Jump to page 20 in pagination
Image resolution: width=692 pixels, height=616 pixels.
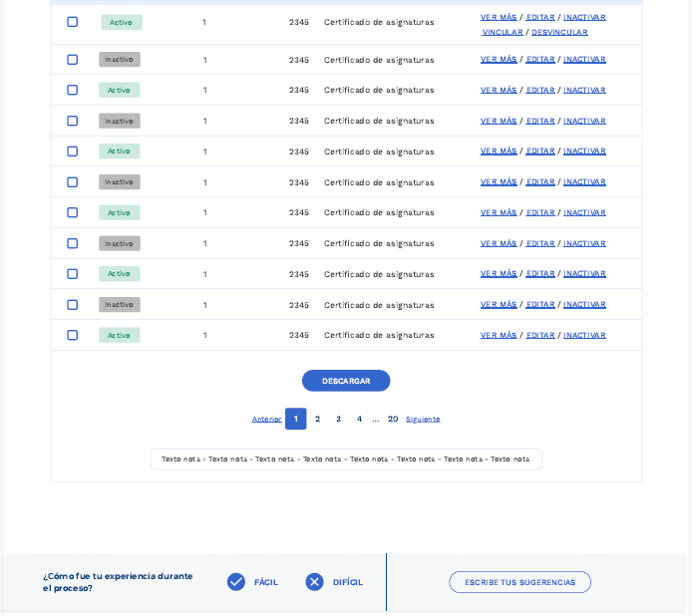point(393,419)
